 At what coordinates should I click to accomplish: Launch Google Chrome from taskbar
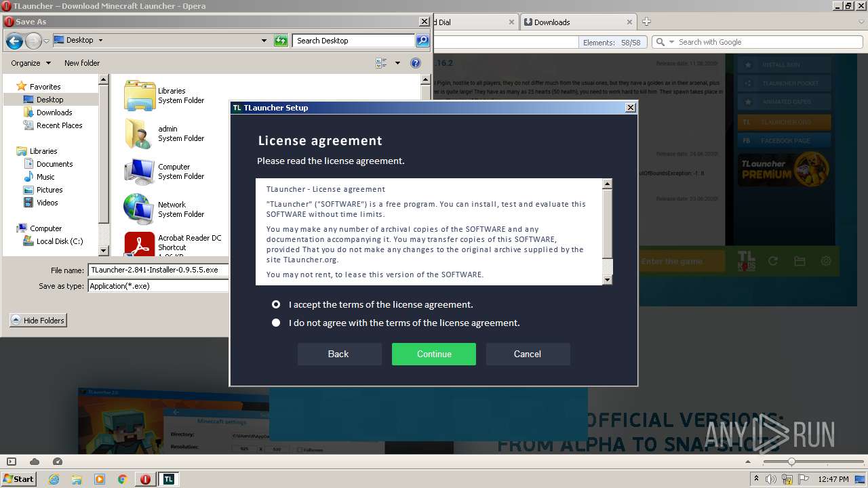[x=122, y=479]
